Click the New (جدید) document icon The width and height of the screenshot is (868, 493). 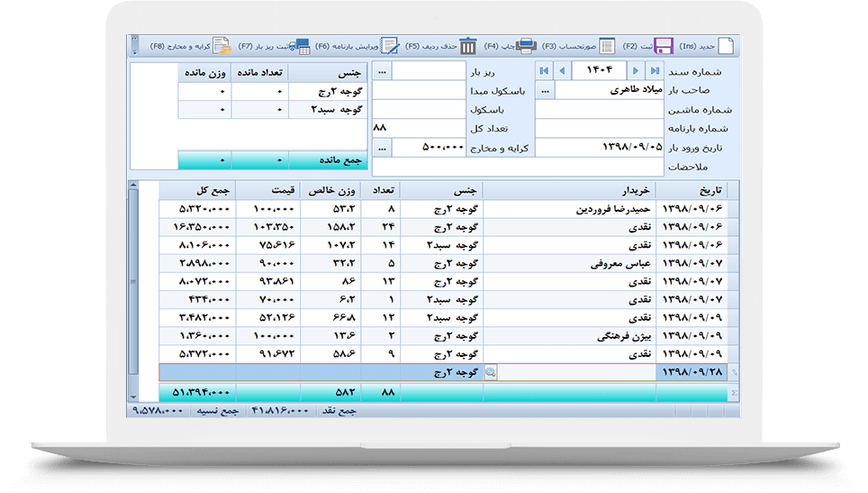(726, 46)
